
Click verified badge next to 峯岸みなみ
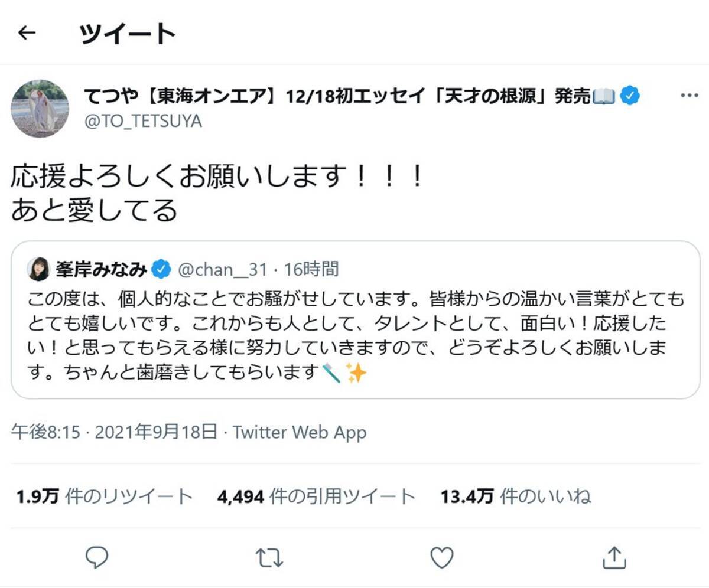coord(161,270)
